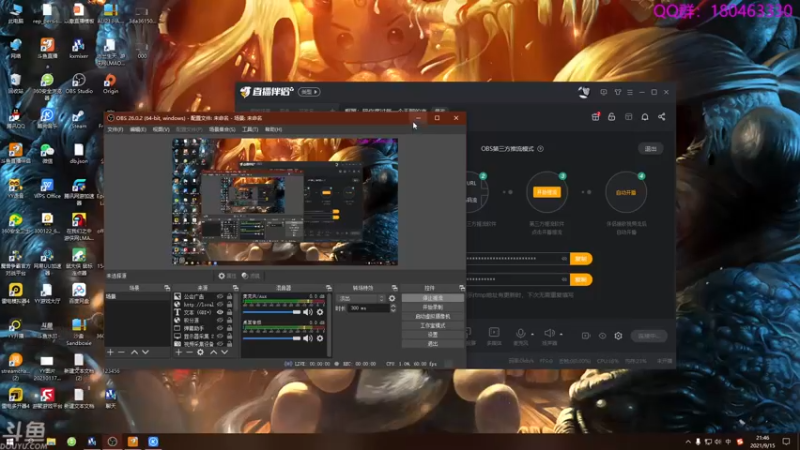Click the 开始录制 button in OBS Controls
The width and height of the screenshot is (800, 450).
[x=433, y=307]
